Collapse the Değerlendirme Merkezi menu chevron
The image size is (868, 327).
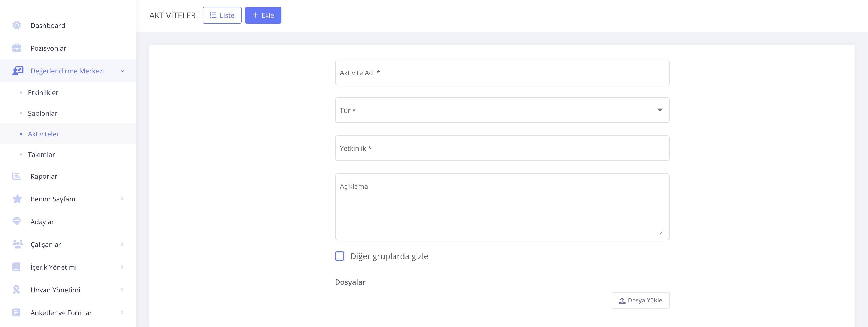(x=122, y=71)
